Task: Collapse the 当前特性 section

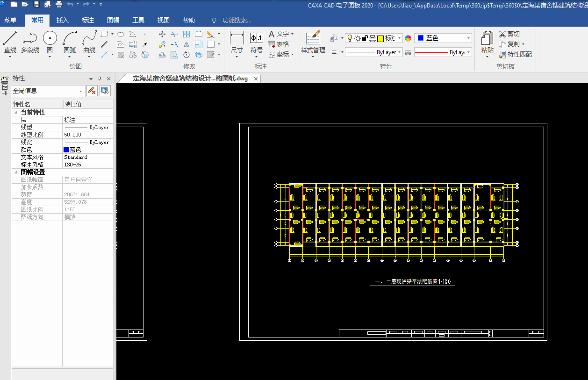Action: 16,113
